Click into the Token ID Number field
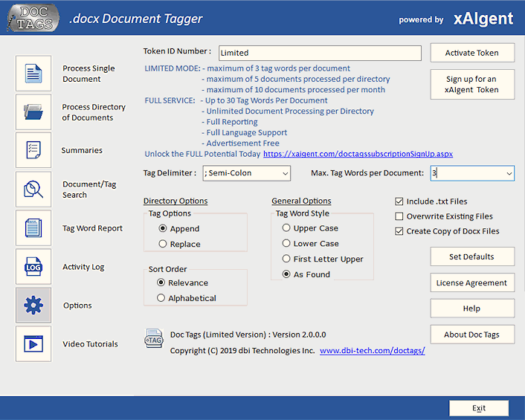 tap(320, 53)
